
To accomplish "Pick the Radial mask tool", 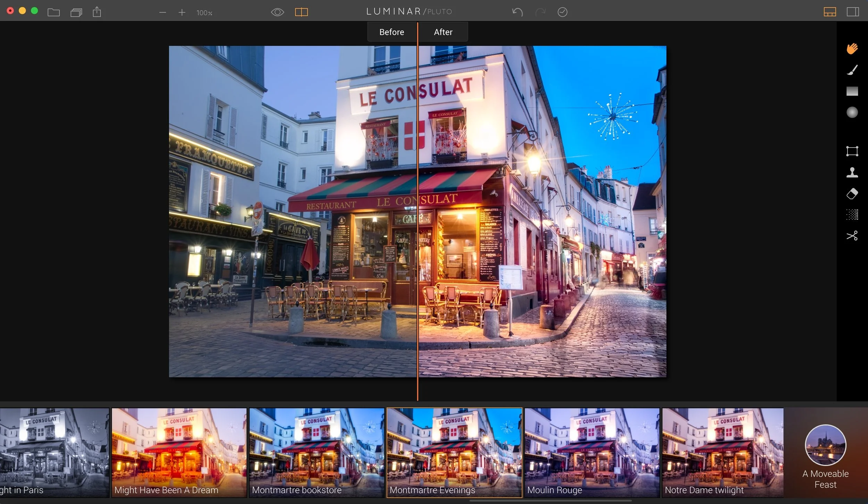I will 852,112.
